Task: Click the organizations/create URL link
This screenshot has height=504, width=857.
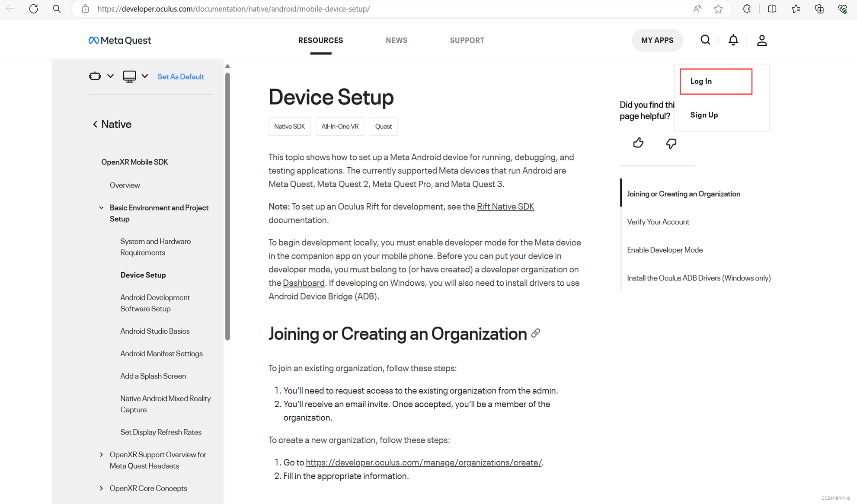Action: point(423,462)
